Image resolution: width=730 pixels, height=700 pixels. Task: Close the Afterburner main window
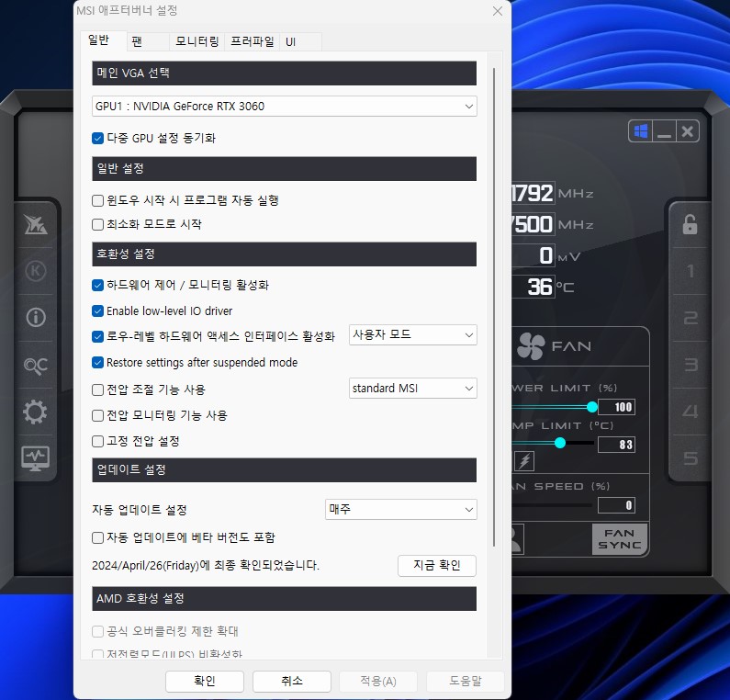tap(687, 131)
